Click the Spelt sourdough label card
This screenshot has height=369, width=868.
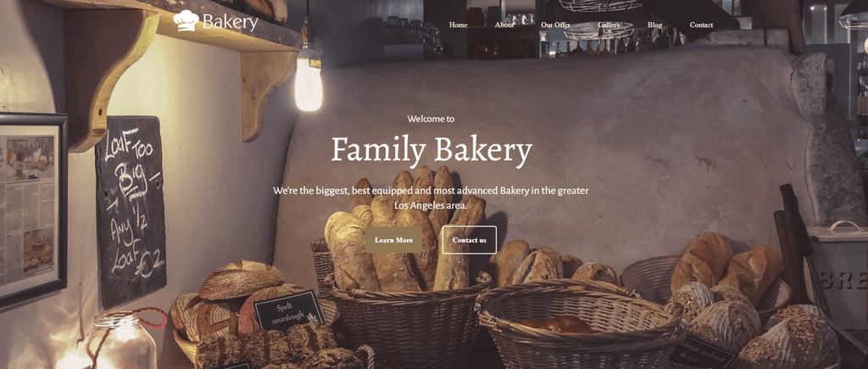coord(288,311)
